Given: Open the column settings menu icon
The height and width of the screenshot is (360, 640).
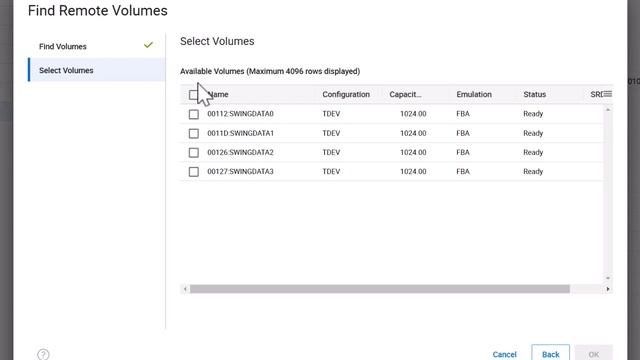Looking at the screenshot, I should (x=608, y=94).
